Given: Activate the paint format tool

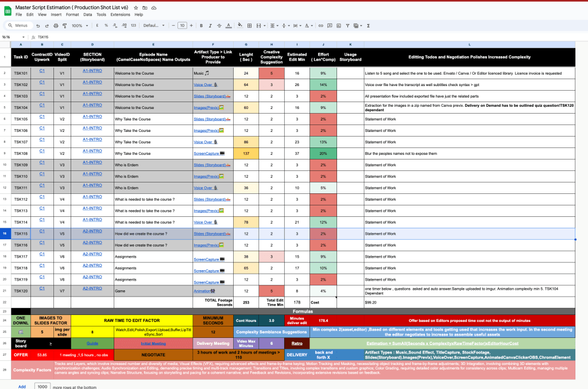Looking at the screenshot, I should click(x=64, y=25).
